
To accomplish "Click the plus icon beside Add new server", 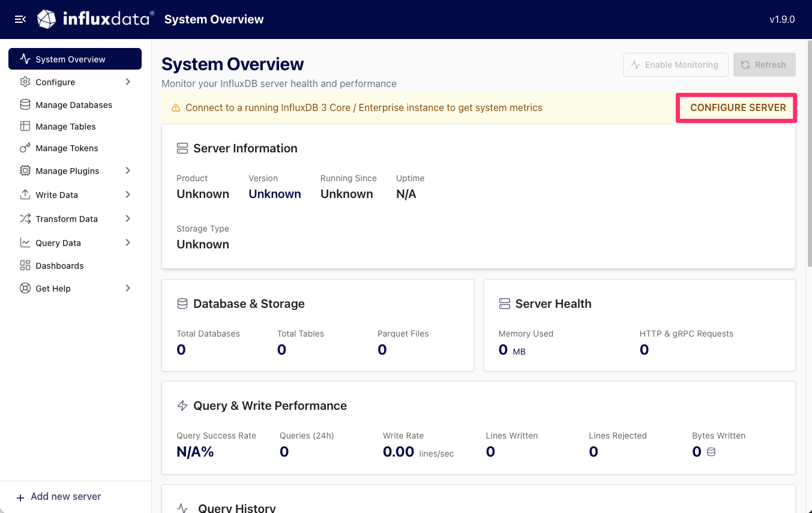I will tap(20, 497).
